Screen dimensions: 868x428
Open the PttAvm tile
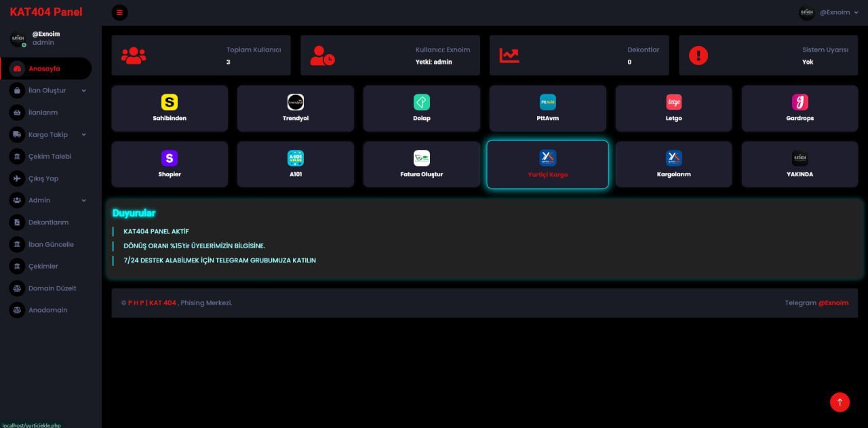point(547,108)
